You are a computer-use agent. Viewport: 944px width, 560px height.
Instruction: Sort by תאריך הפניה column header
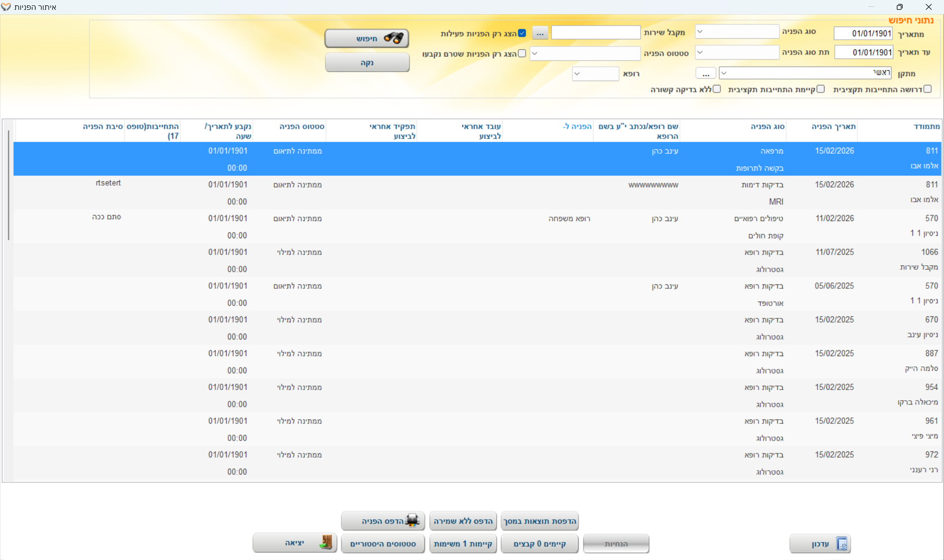point(833,126)
